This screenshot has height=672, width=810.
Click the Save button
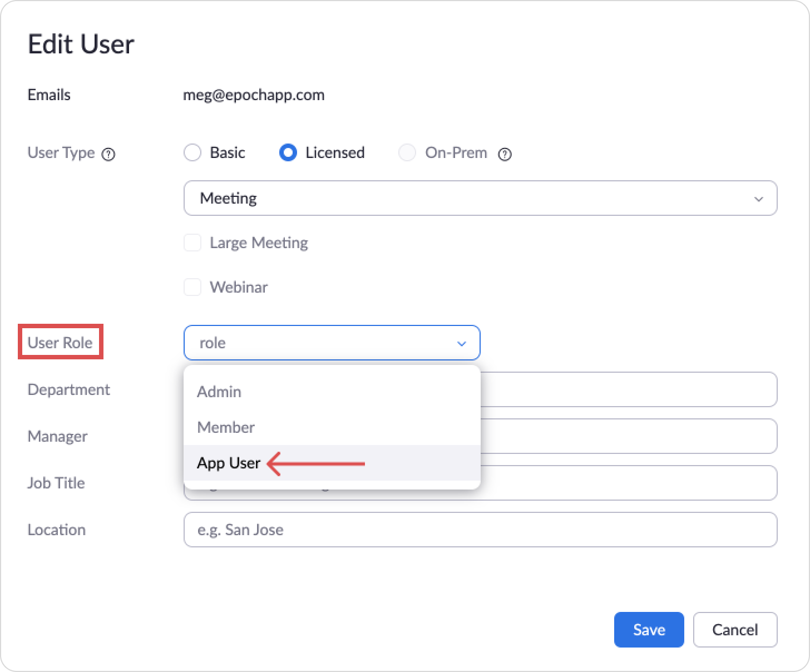649,629
